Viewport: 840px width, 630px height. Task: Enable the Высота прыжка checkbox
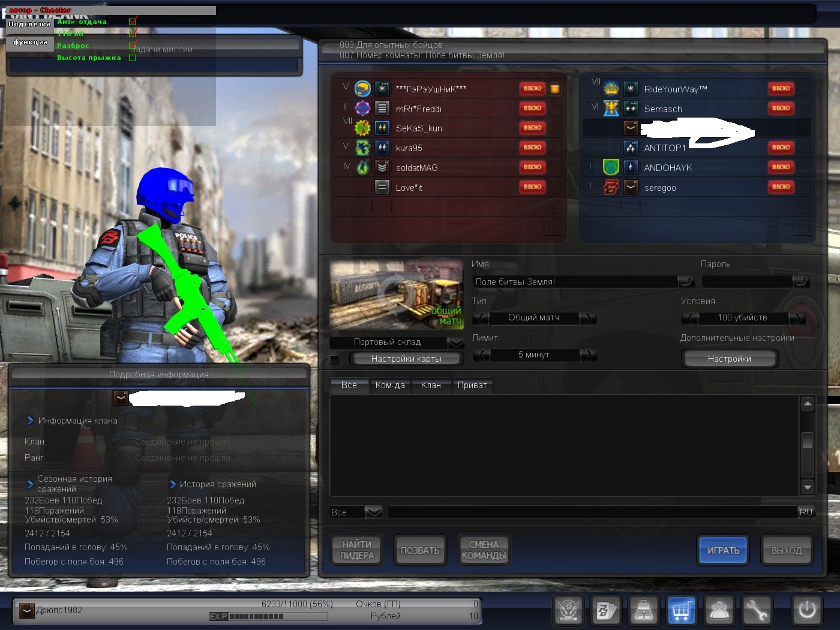pyautogui.click(x=133, y=58)
